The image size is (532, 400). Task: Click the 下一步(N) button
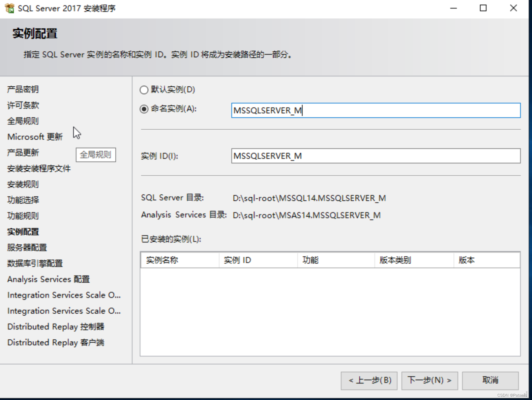(429, 381)
